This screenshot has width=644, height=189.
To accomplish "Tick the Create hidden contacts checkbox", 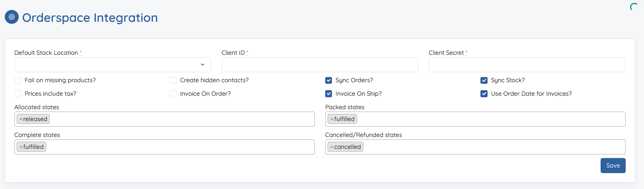I will pos(173,80).
